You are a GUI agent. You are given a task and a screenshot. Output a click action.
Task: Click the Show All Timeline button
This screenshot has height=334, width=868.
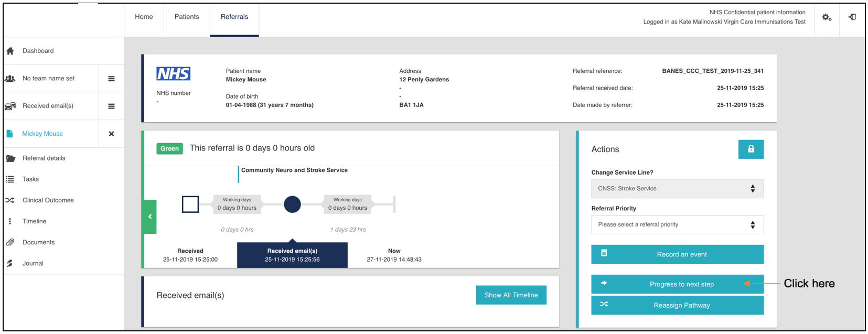(511, 295)
